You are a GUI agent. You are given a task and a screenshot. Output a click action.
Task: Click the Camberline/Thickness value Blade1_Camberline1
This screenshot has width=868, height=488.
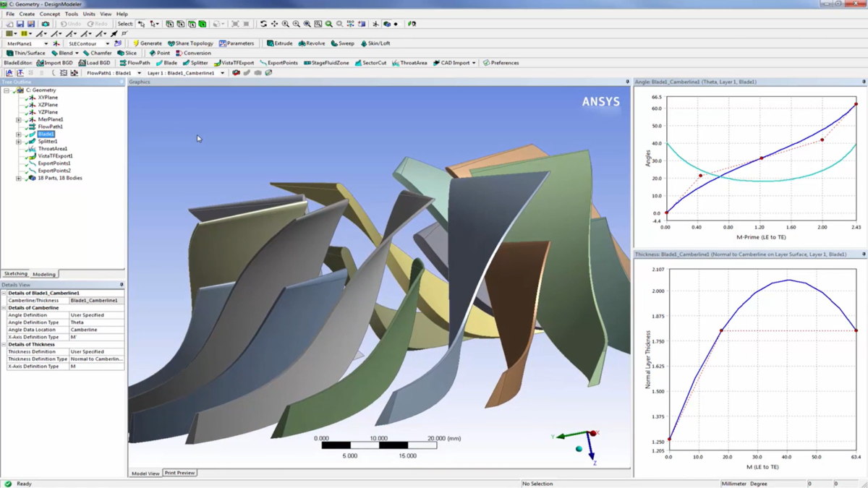point(96,300)
